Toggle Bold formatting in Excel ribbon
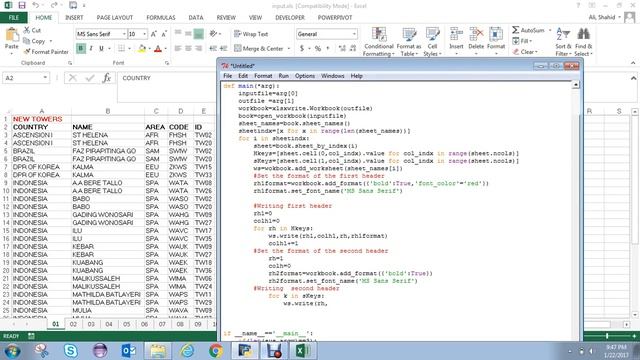Image resolution: width=640 pixels, height=360 pixels. (80, 49)
